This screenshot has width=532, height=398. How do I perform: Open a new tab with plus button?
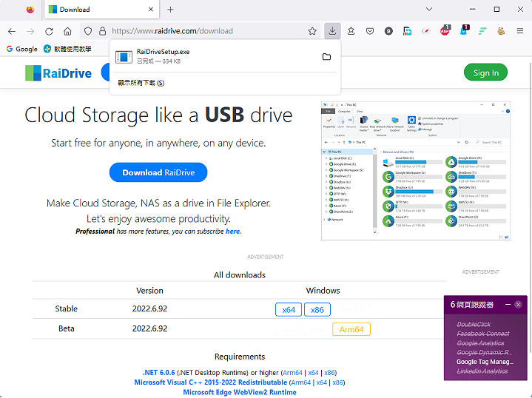pyautogui.click(x=170, y=10)
